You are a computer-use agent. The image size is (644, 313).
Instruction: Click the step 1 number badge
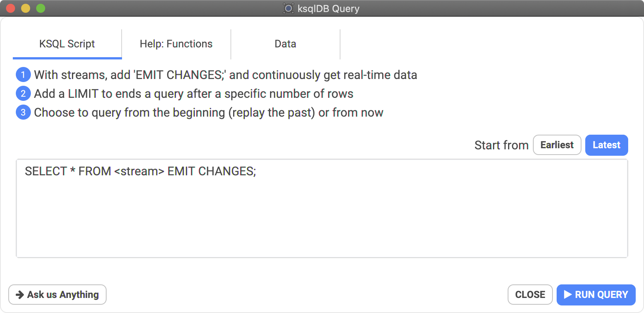23,75
